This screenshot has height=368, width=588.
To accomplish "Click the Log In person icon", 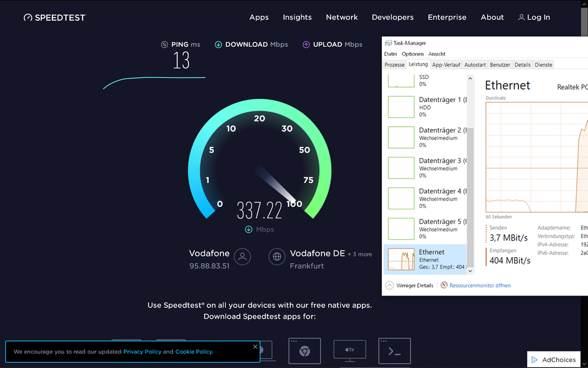I will (x=521, y=17).
